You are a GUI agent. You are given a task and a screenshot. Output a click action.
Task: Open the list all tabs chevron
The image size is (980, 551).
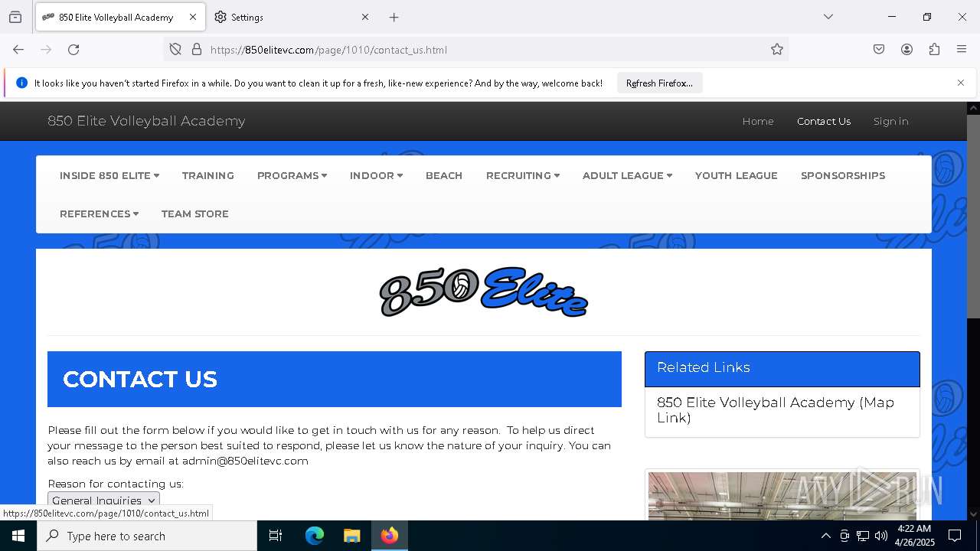click(x=828, y=17)
